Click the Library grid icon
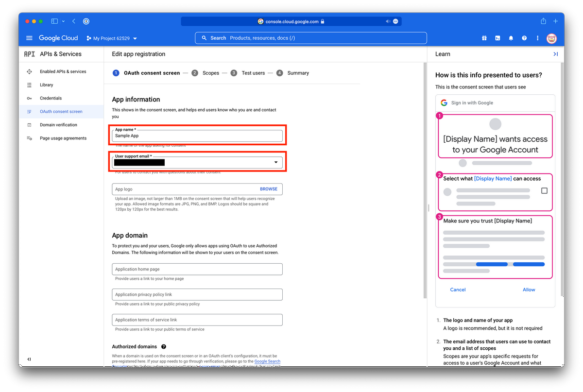This screenshot has width=583, height=392. click(x=29, y=85)
